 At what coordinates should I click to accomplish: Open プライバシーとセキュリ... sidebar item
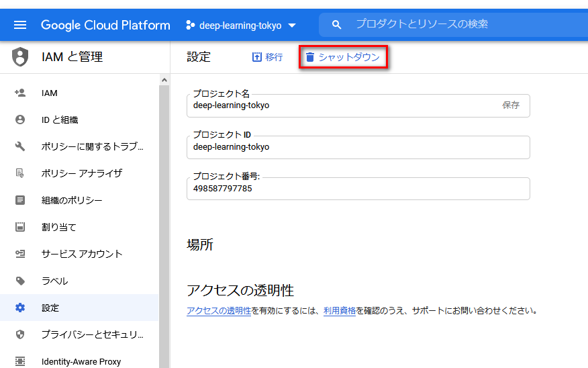click(79, 334)
